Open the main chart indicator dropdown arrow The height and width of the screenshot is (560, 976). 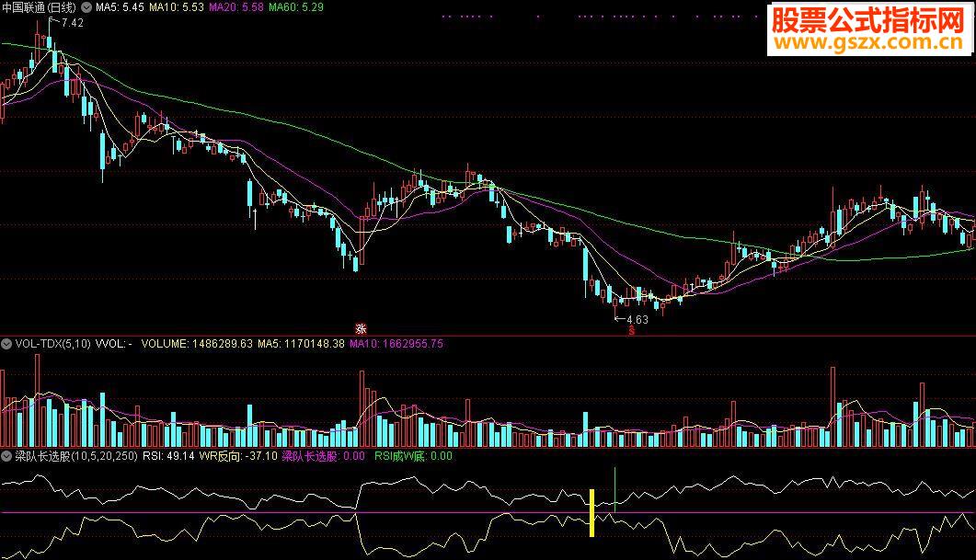click(x=86, y=7)
